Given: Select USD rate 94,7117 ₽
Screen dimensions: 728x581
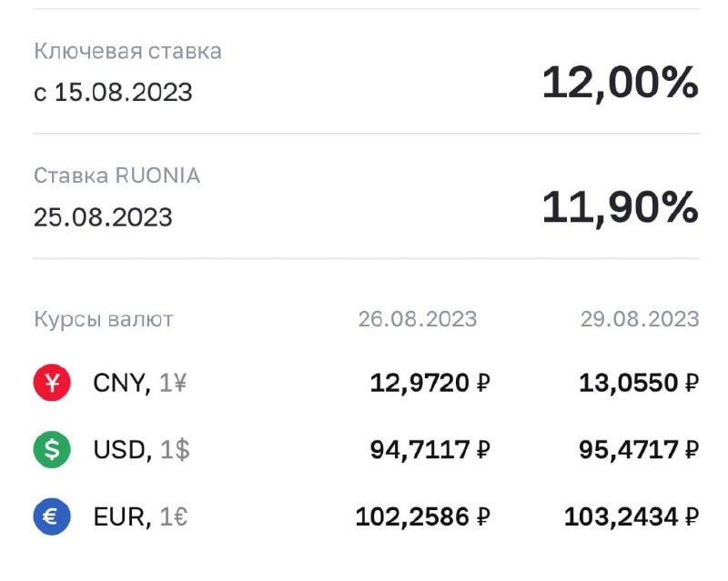Looking at the screenshot, I should (x=430, y=450).
